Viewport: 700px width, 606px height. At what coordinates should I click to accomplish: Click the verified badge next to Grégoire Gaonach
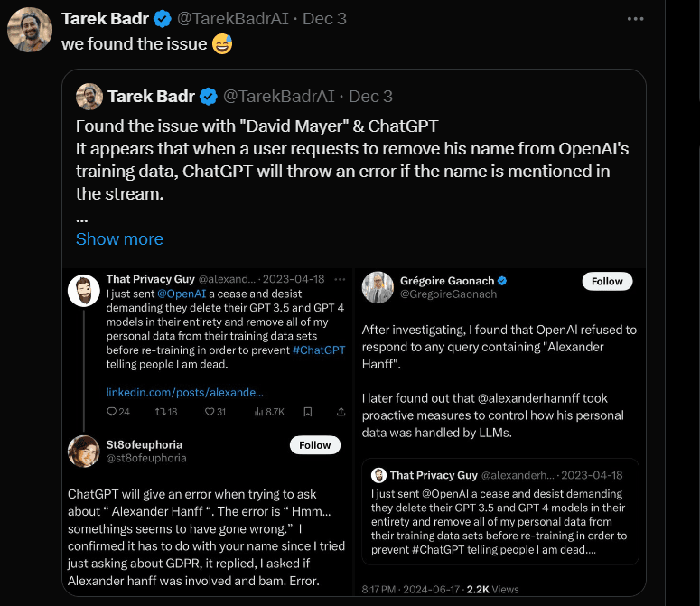click(x=502, y=281)
